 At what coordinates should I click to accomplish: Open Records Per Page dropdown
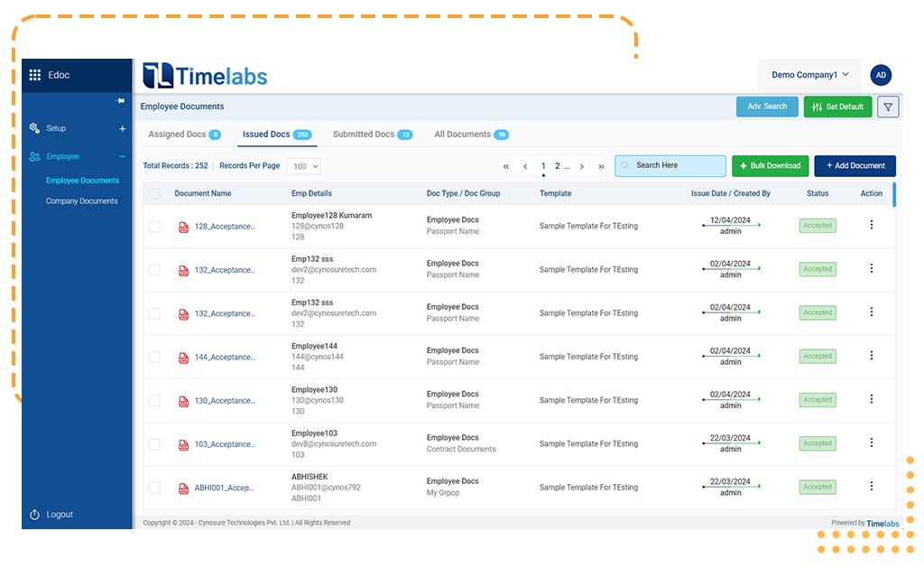pos(303,166)
